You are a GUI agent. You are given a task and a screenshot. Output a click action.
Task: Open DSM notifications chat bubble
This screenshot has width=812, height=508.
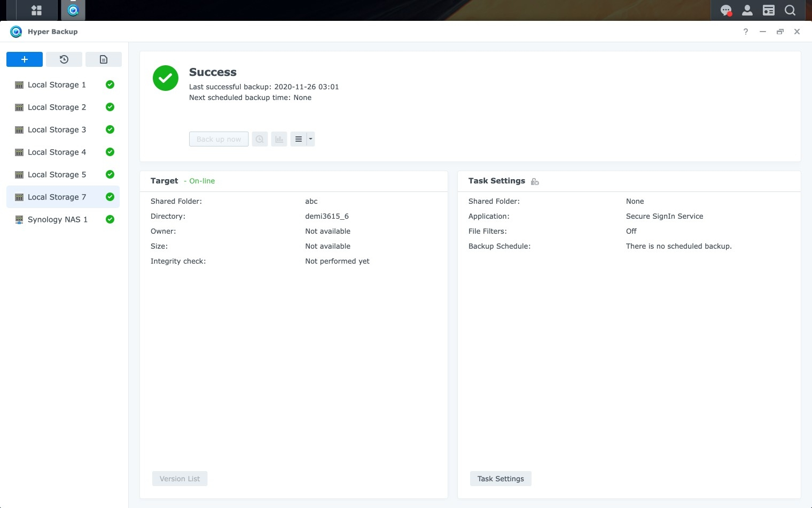tap(725, 10)
